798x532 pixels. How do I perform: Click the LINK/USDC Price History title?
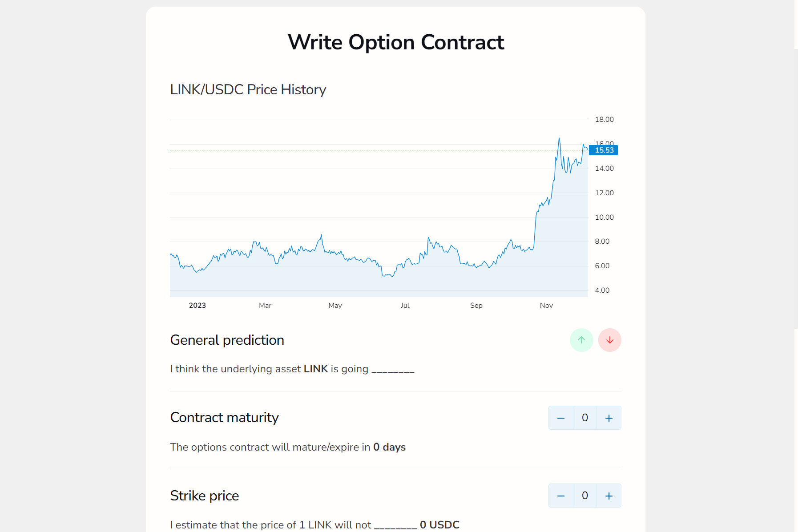coord(248,90)
